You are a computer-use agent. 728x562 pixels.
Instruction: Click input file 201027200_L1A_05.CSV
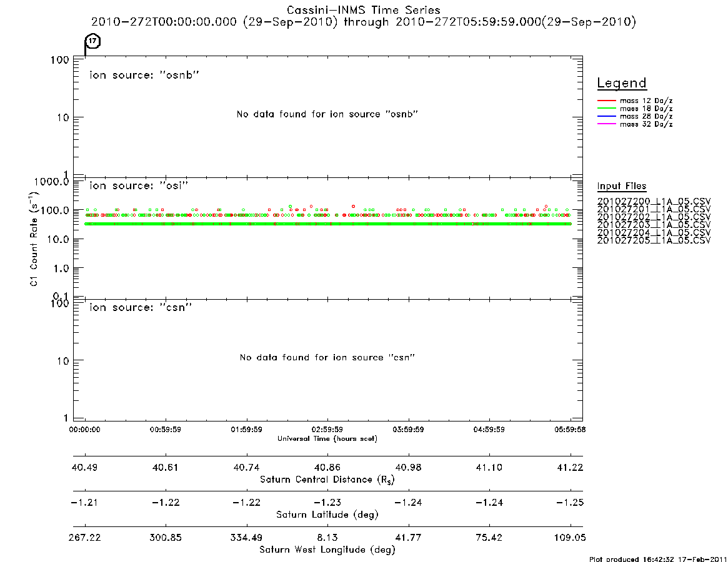coord(654,202)
